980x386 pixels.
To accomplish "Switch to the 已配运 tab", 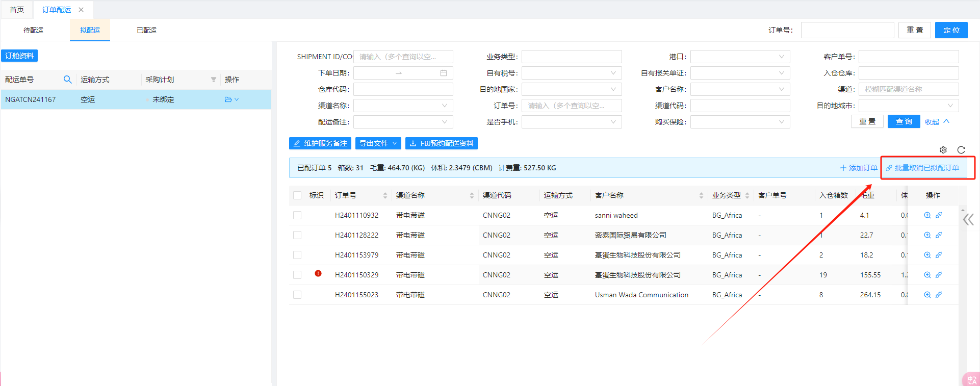I will (146, 30).
